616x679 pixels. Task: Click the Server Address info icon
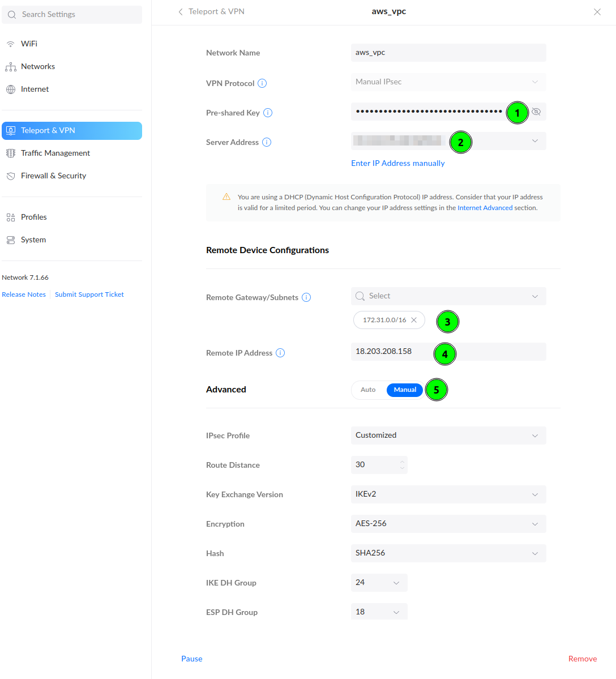click(267, 142)
